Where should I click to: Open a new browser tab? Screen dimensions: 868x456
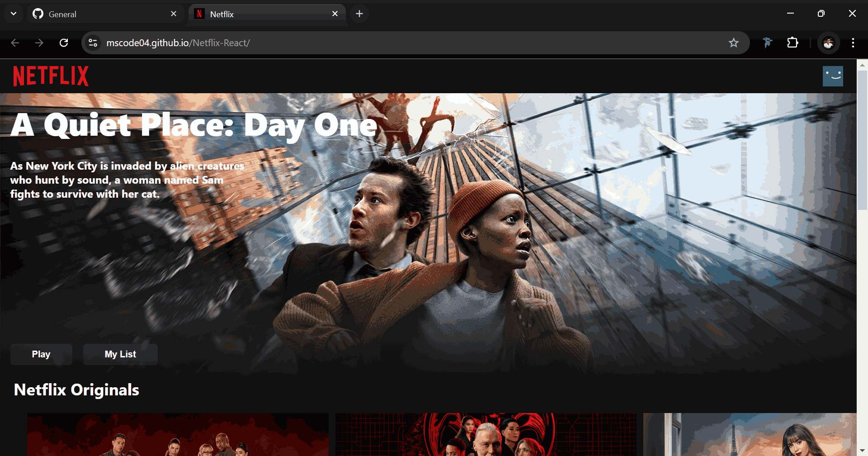pyautogui.click(x=359, y=14)
